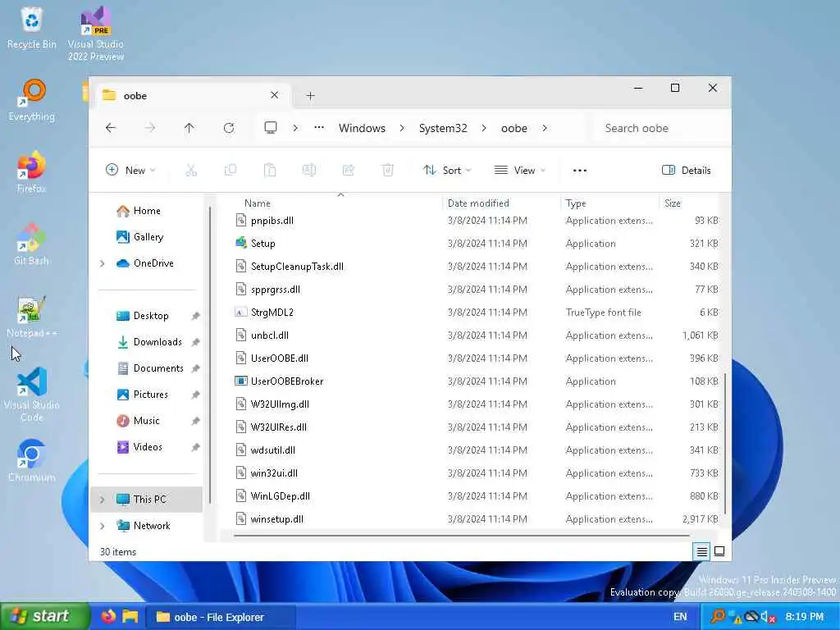Switch to details list view icon in status bar
The width and height of the screenshot is (840, 630).
[702, 551]
